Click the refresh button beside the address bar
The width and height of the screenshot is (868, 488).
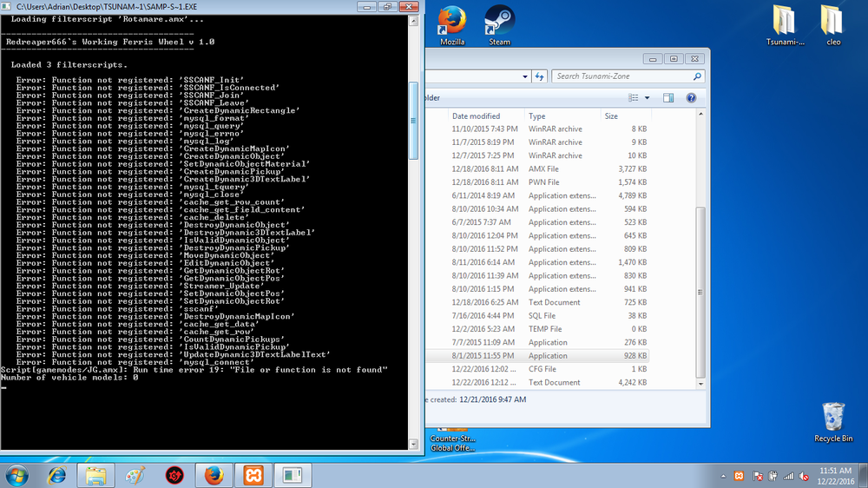(x=539, y=76)
